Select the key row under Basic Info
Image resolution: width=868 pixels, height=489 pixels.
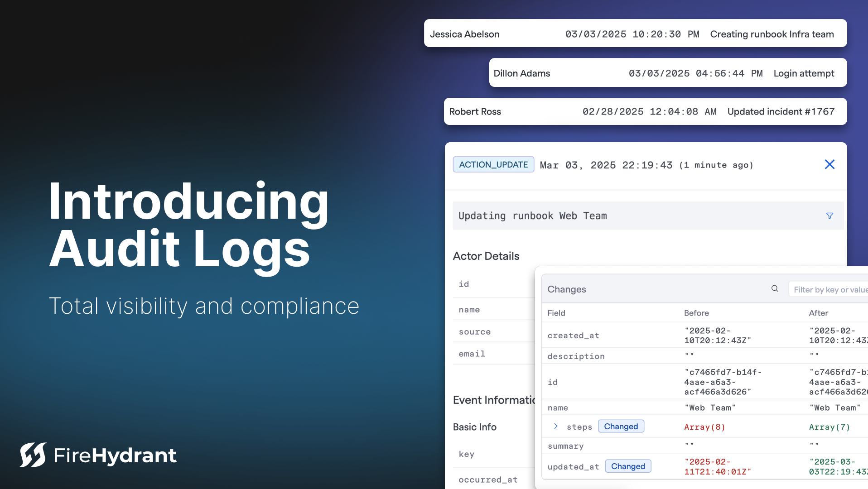click(x=494, y=454)
